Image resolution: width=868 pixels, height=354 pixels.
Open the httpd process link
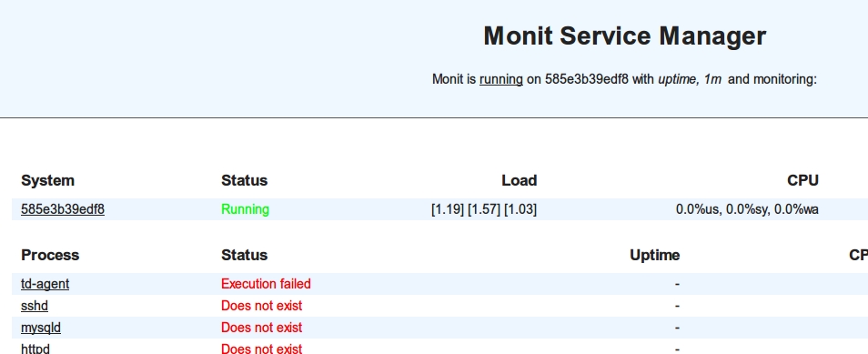point(35,349)
